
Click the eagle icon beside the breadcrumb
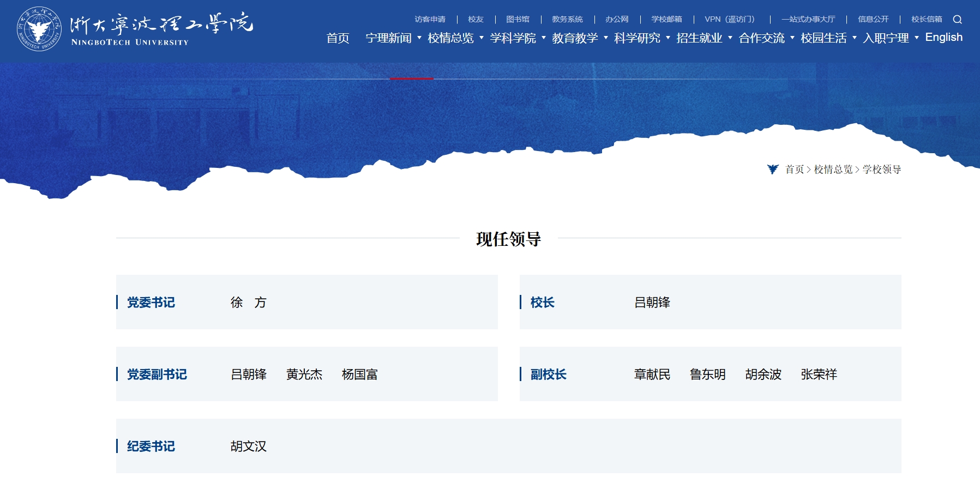[x=772, y=170]
